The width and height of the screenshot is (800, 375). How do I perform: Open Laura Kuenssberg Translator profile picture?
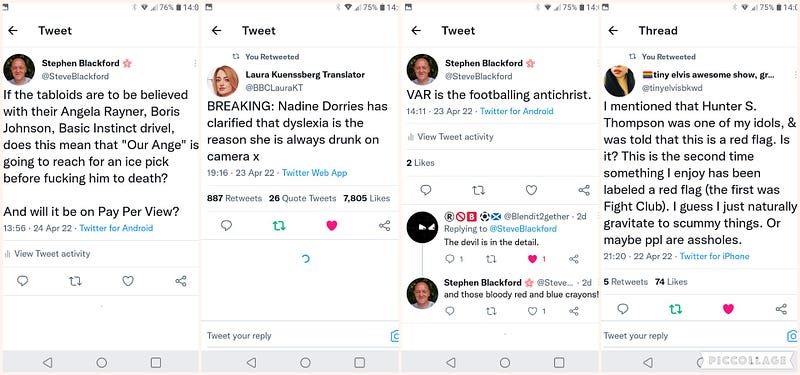click(x=222, y=81)
